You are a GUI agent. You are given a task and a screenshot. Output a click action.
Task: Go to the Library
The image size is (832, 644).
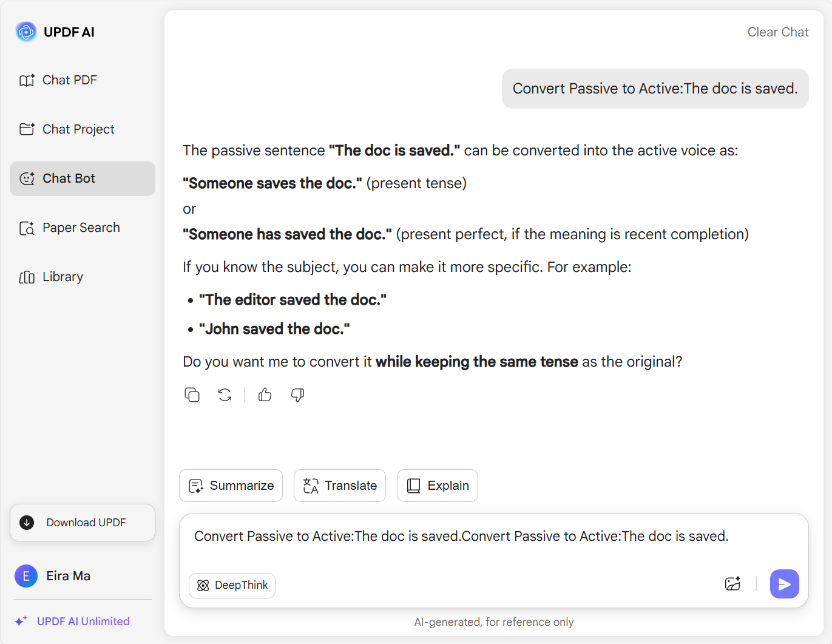(x=63, y=277)
